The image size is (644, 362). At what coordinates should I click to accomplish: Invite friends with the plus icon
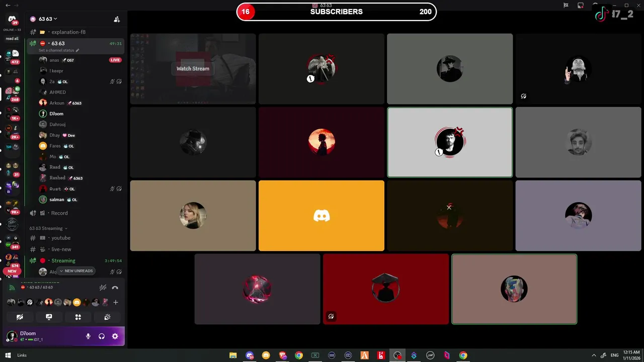coord(116,302)
